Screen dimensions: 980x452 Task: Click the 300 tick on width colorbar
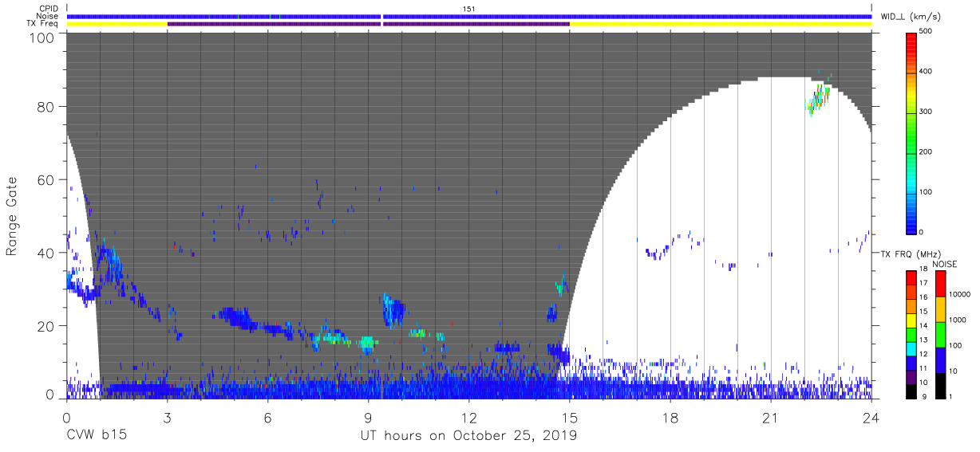(x=927, y=112)
